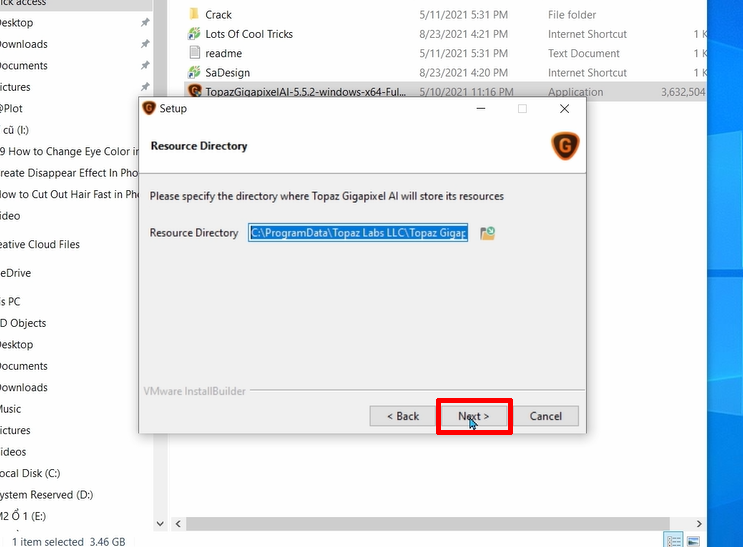Click the readme Text Document type cell

pyautogui.click(x=584, y=53)
